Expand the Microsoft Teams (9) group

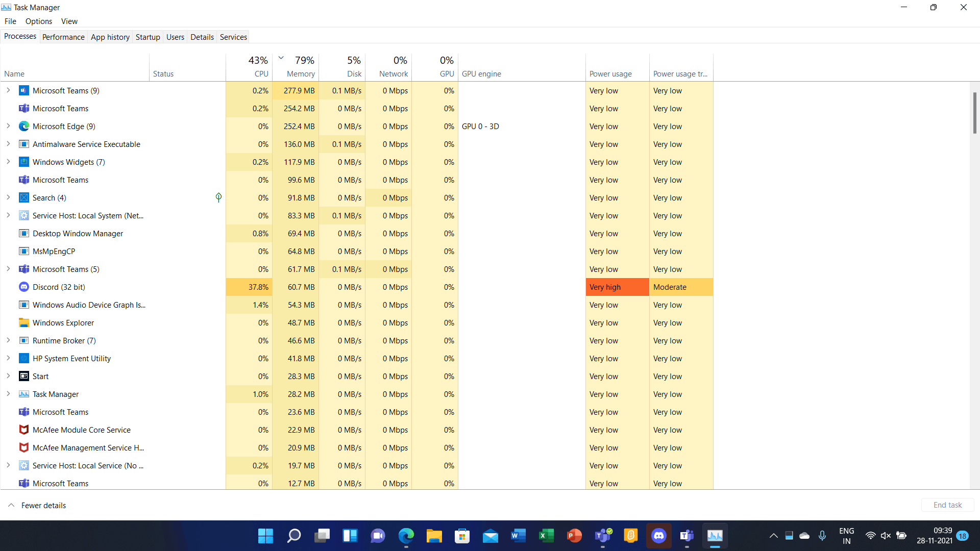(x=8, y=90)
